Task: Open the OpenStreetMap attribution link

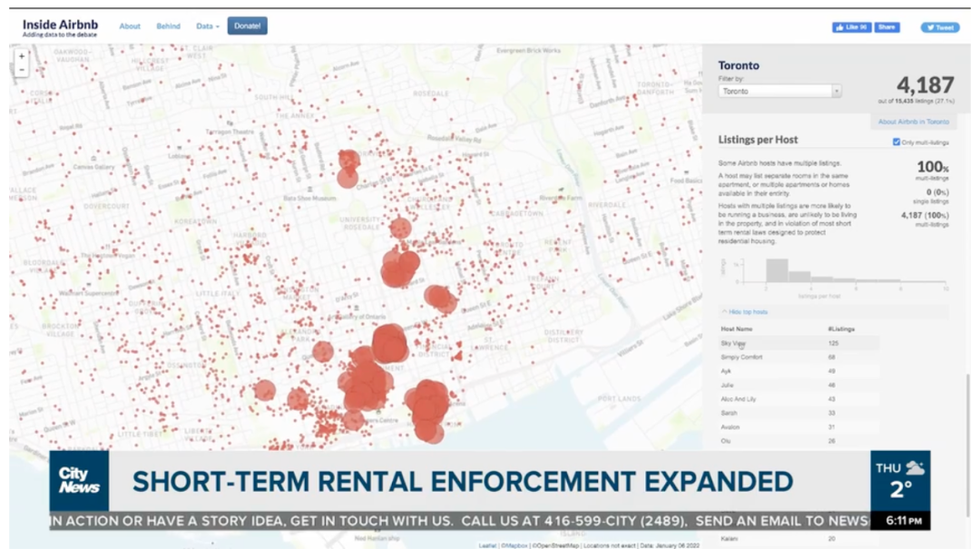Action: point(555,546)
